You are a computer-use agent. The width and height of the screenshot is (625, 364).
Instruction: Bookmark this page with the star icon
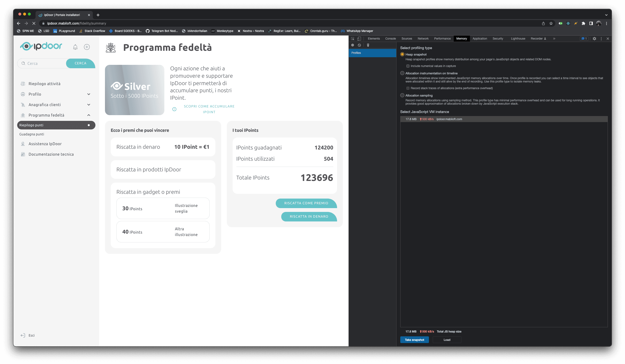(x=551, y=24)
